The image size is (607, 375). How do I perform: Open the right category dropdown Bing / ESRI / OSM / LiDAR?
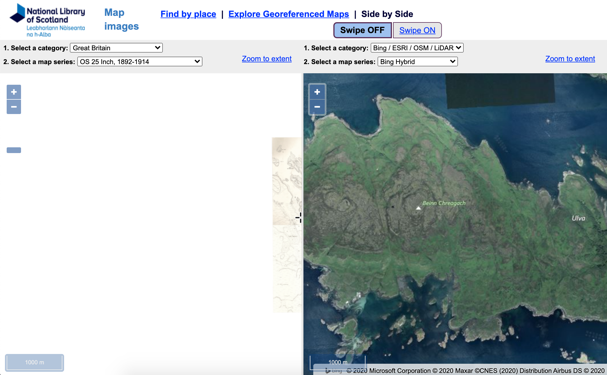417,48
